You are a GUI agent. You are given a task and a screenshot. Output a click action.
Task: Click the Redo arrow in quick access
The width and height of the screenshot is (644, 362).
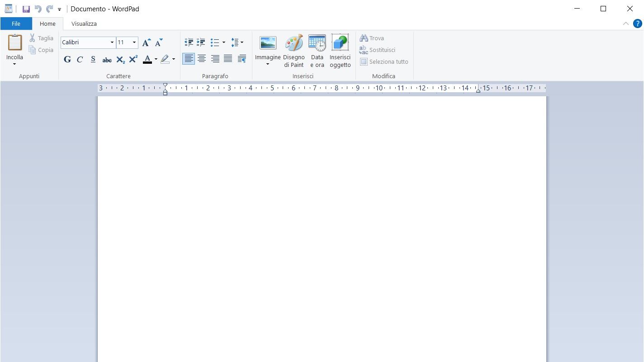point(49,9)
